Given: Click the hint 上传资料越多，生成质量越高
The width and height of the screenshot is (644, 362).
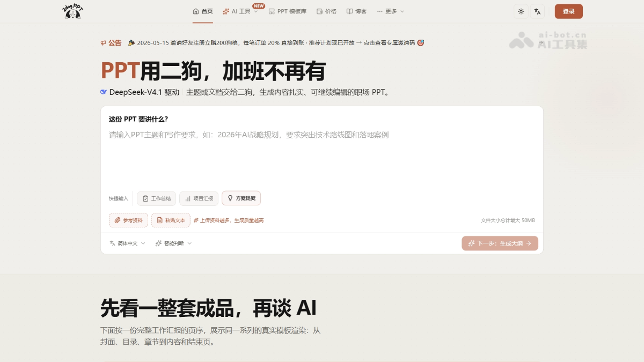Looking at the screenshot, I should click(x=229, y=220).
